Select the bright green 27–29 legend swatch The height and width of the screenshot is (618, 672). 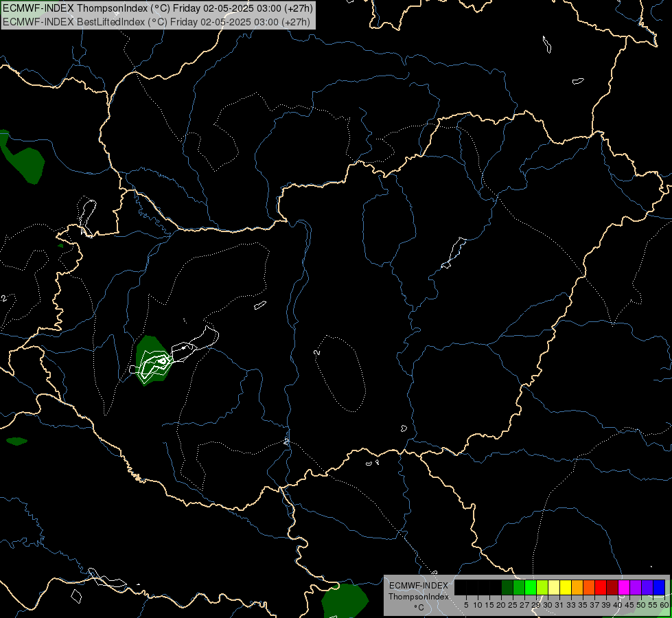click(531, 587)
